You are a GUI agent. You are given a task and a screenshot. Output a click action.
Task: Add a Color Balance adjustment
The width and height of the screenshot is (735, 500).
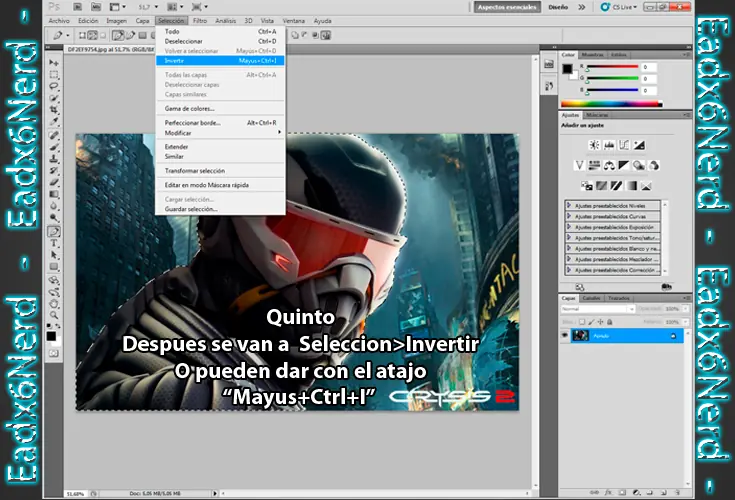(x=609, y=165)
